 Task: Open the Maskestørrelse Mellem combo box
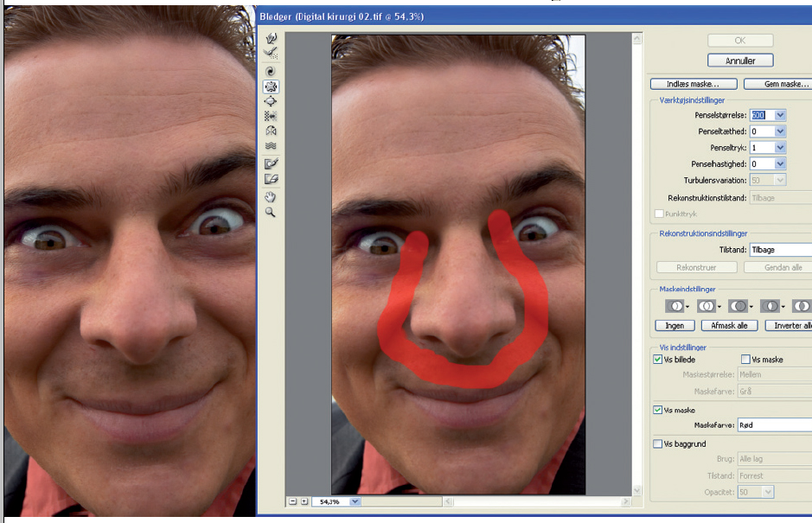[x=775, y=374]
